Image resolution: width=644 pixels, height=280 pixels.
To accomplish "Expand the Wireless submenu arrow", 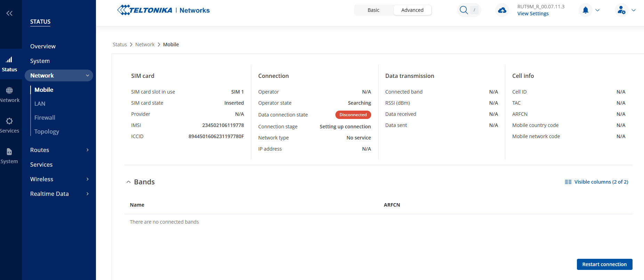I will point(88,179).
